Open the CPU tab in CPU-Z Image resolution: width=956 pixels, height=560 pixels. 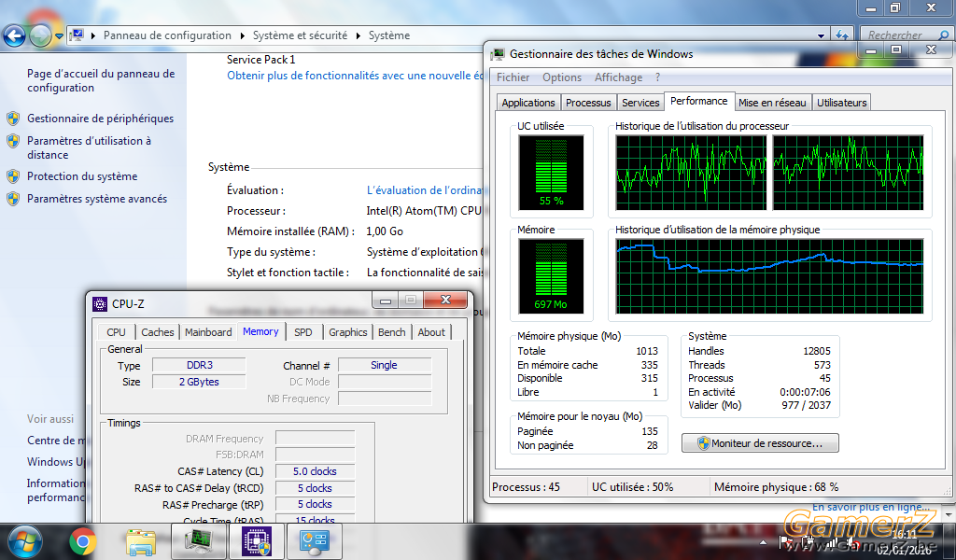[x=116, y=332]
